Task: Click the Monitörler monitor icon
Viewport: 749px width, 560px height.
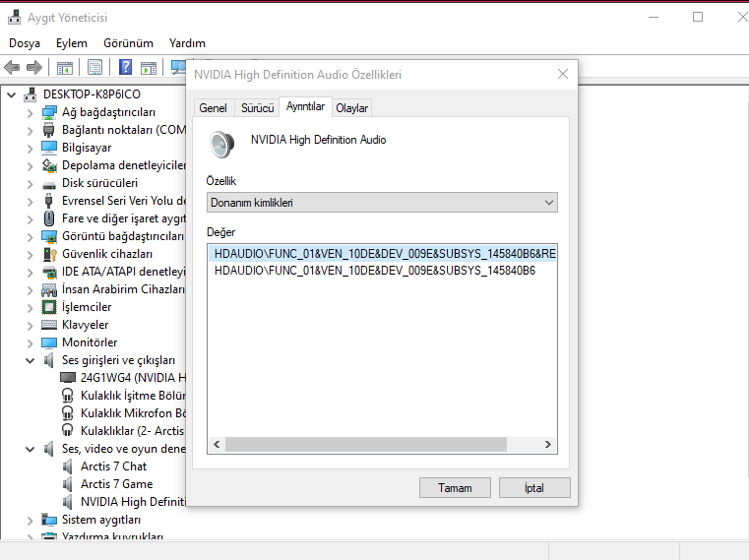Action: click(x=49, y=342)
